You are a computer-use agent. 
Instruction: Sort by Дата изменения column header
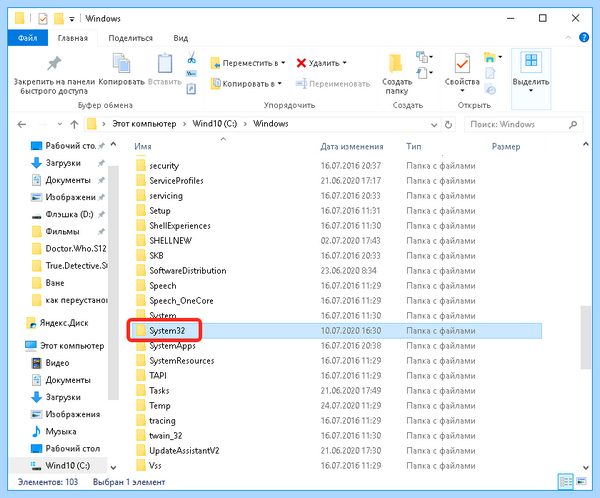coord(352,146)
